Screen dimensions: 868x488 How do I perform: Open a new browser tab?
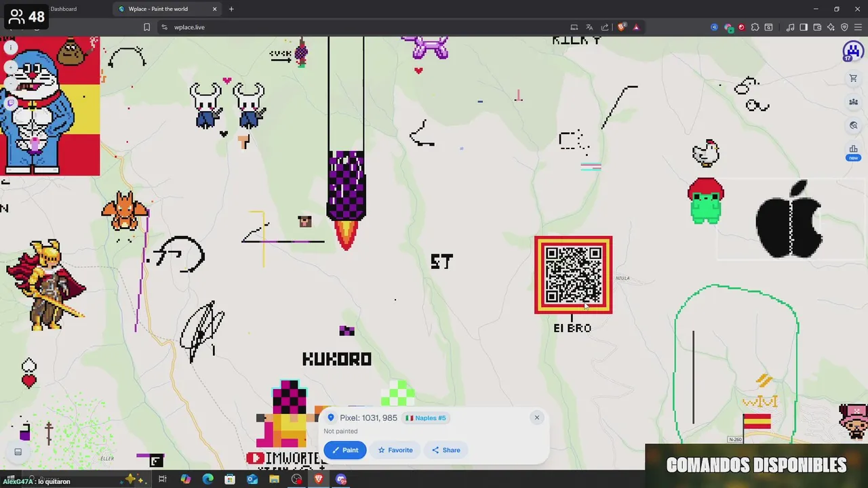[x=231, y=9]
